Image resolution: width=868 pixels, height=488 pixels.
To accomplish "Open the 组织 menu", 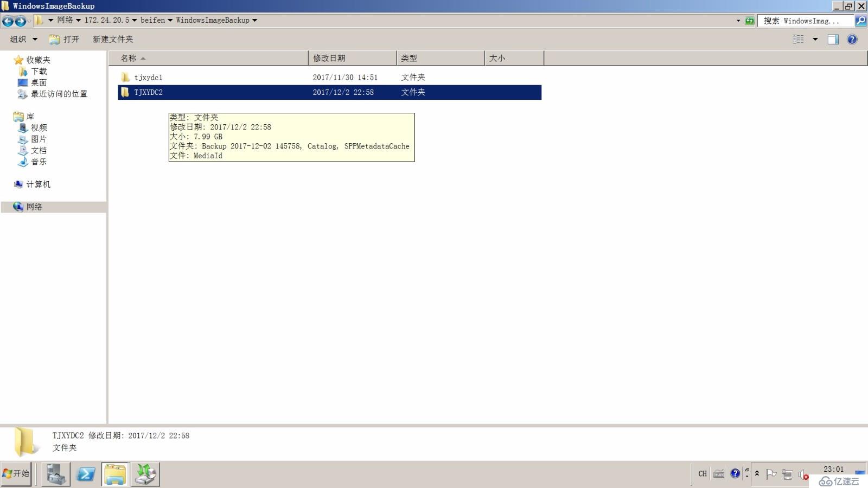I will pos(23,39).
